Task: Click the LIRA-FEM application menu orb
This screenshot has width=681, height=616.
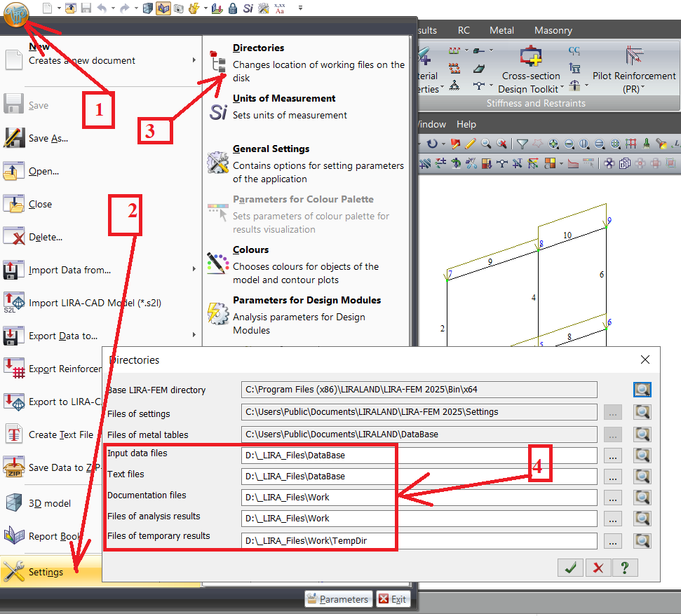Action: (15, 15)
